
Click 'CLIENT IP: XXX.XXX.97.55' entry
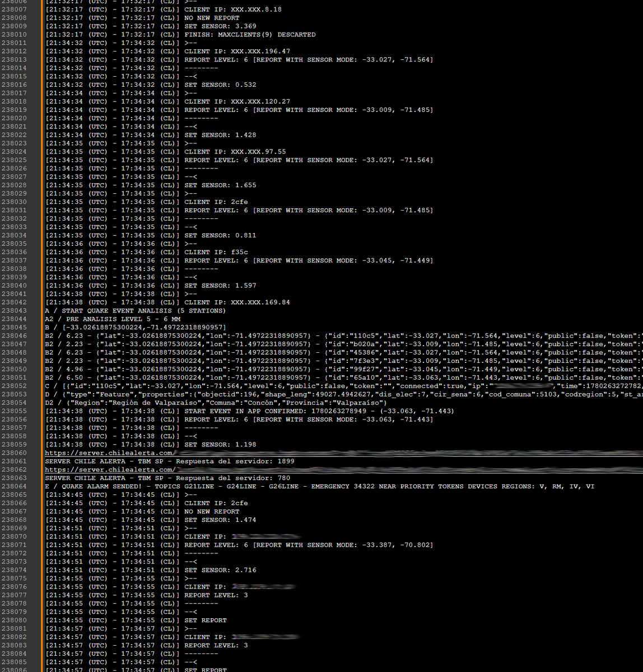[235, 152]
